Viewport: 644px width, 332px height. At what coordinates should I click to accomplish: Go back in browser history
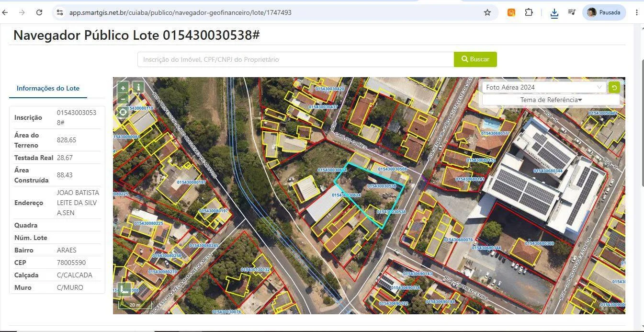click(5, 12)
